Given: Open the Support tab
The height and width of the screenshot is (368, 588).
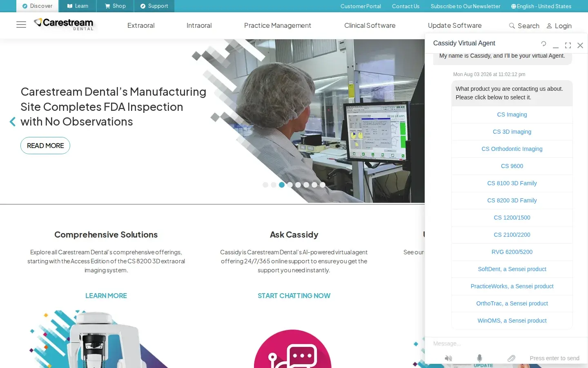Looking at the screenshot, I should coord(154,6).
